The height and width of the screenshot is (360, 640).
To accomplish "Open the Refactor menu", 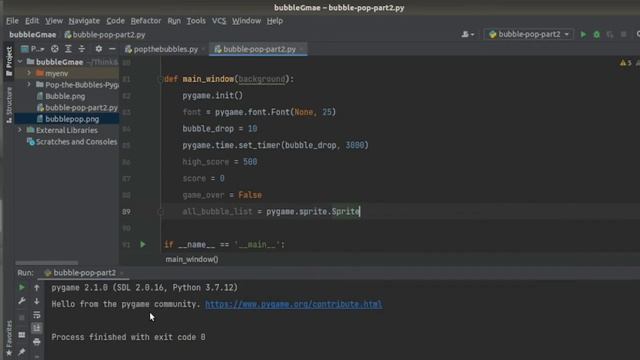I will (x=146, y=21).
